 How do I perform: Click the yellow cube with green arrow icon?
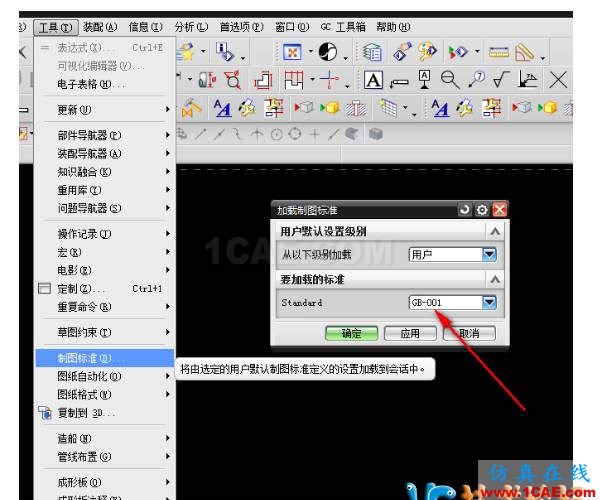pyautogui.click(x=329, y=107)
